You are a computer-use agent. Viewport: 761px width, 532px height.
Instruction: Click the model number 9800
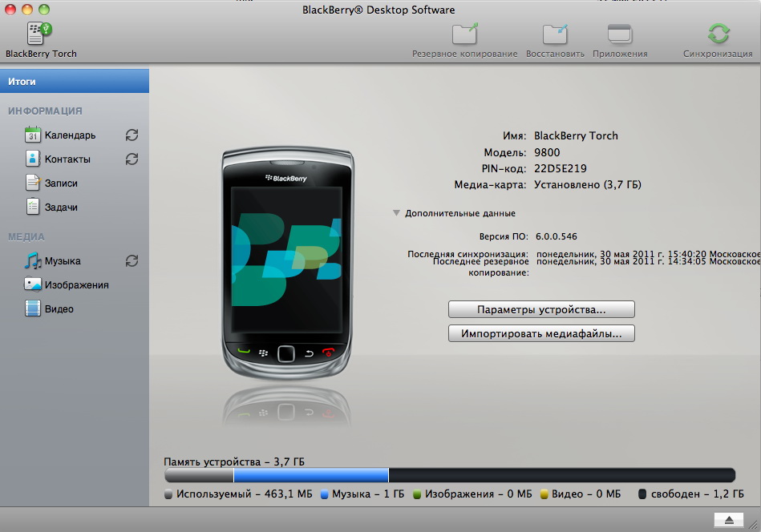point(547,152)
